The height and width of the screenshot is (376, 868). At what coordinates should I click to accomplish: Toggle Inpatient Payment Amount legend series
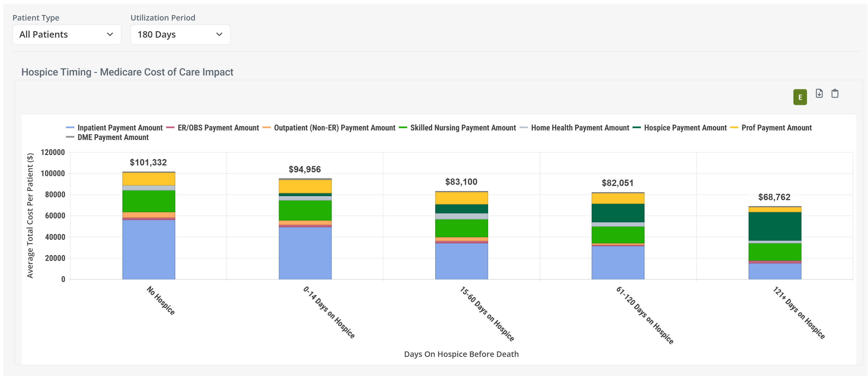click(120, 128)
